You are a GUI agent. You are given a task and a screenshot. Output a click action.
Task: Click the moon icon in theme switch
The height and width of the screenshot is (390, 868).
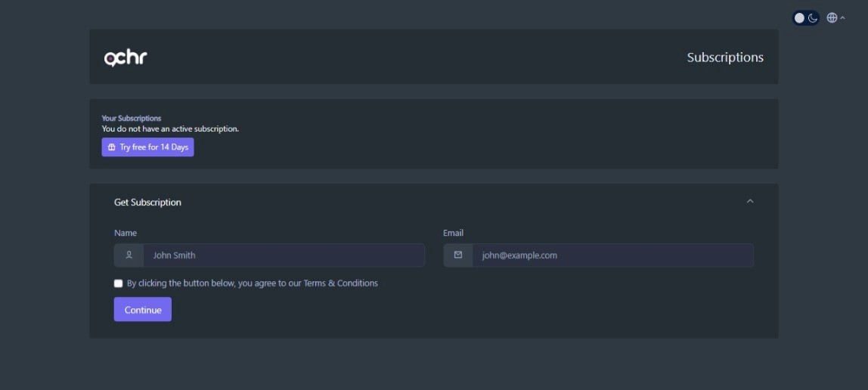tap(813, 18)
